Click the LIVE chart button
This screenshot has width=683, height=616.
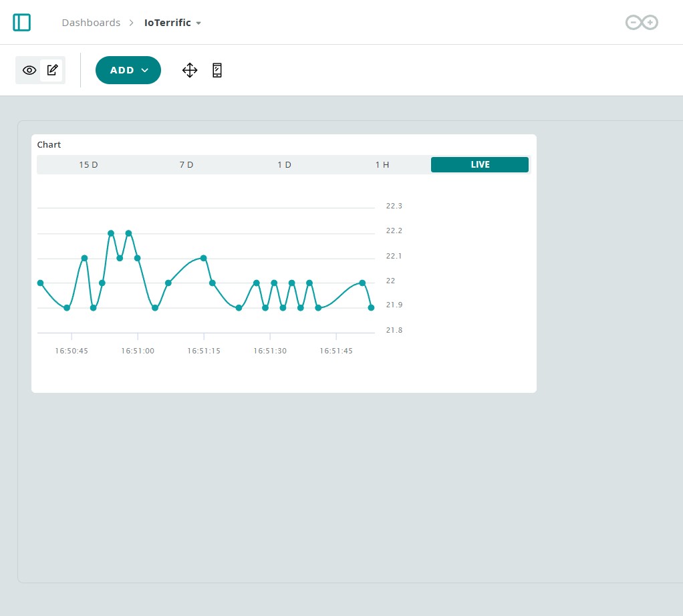tap(480, 164)
